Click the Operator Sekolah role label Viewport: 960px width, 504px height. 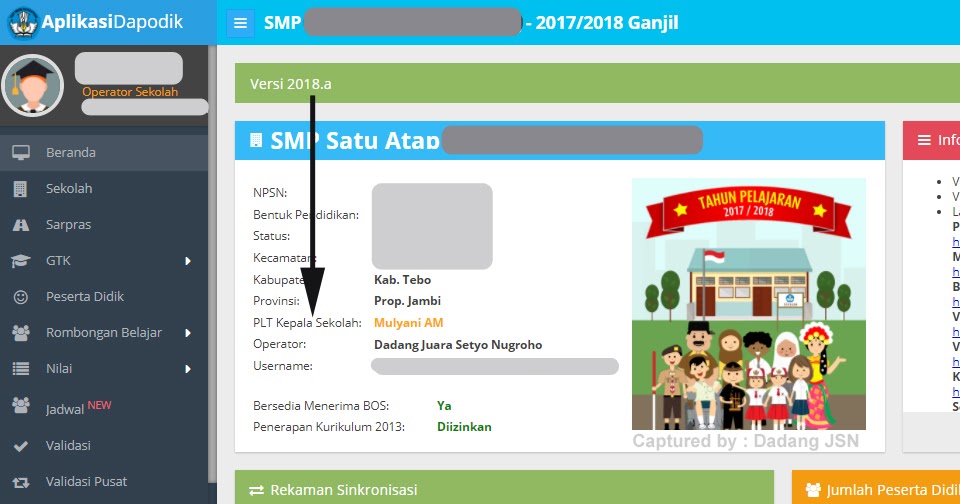click(130, 92)
